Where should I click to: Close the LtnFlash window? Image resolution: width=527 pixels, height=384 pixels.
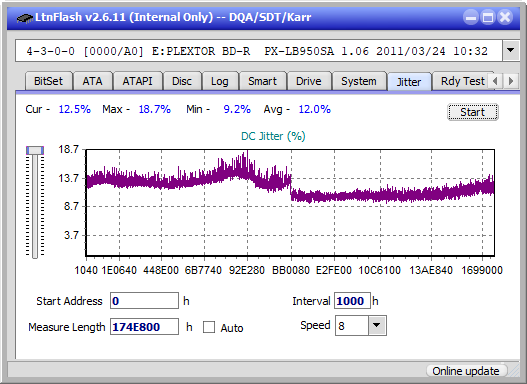coord(505,17)
